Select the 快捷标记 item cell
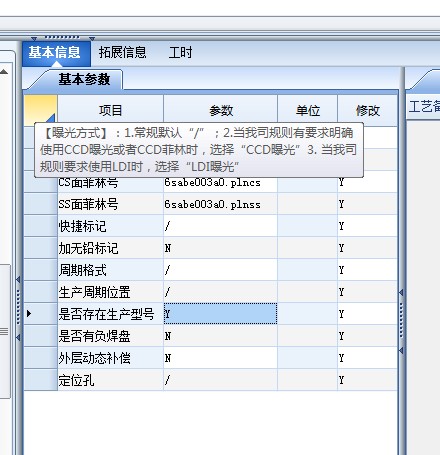The width and height of the screenshot is (440, 455). 110,226
